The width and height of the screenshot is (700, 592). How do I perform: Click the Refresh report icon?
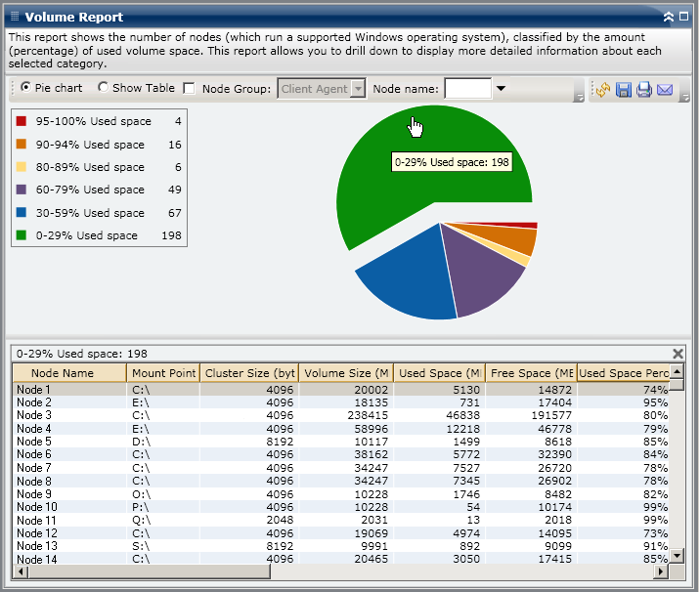click(602, 89)
